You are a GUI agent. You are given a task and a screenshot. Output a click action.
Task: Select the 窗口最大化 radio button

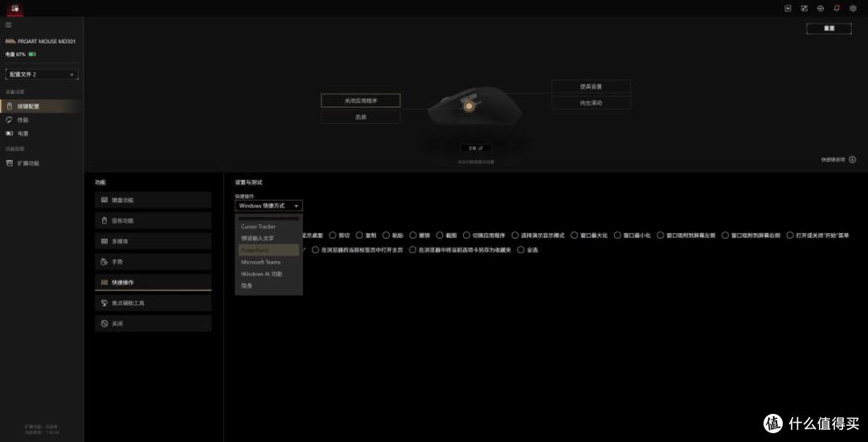click(x=574, y=235)
